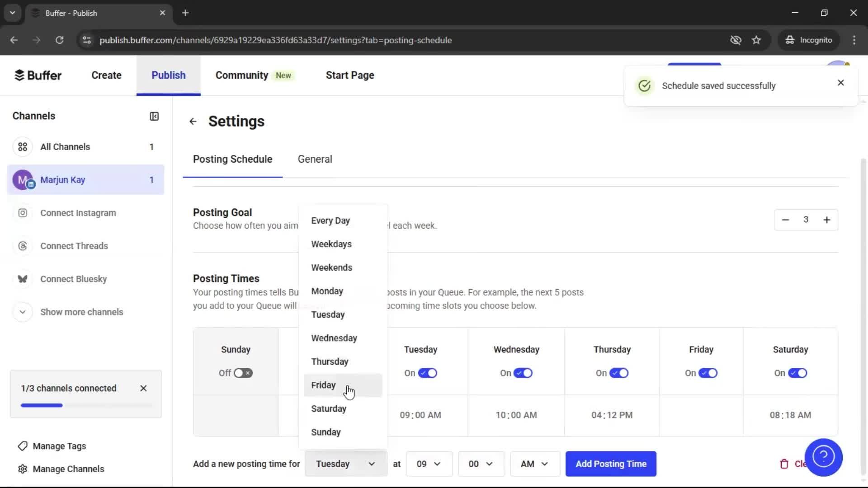Expand Show more channels

82,312
